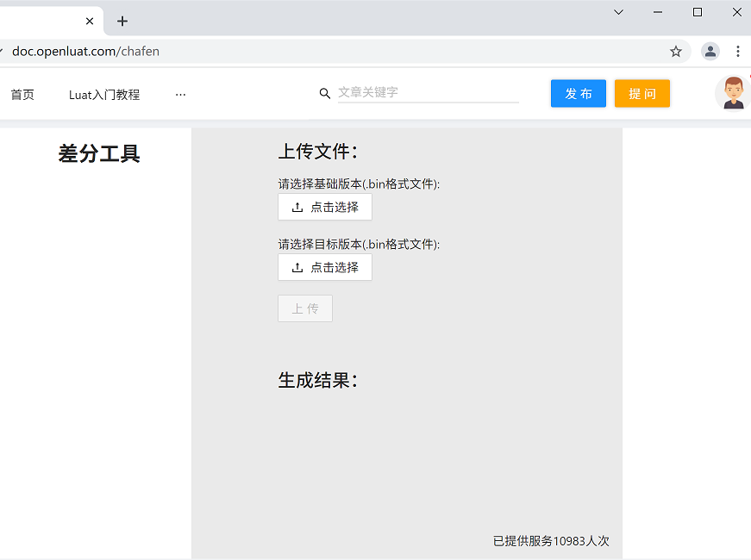
Task: Open the Luat入门教程 navigation entry
Action: (103, 94)
